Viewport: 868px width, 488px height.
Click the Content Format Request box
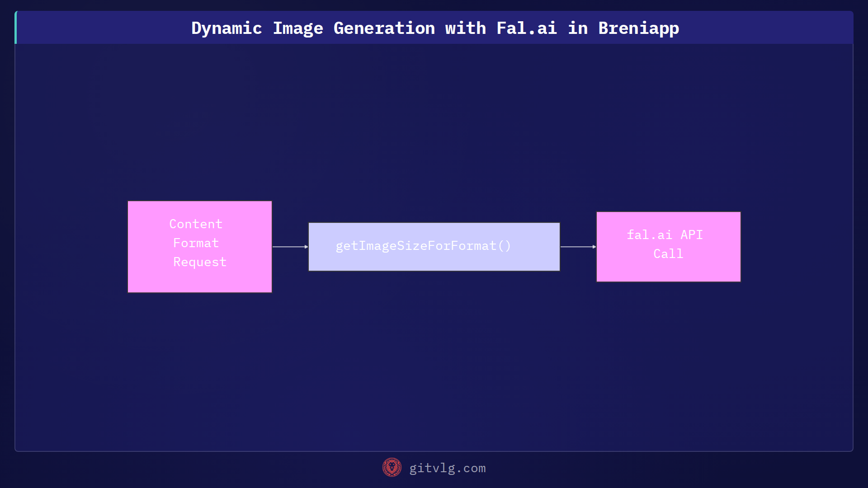pos(200,247)
